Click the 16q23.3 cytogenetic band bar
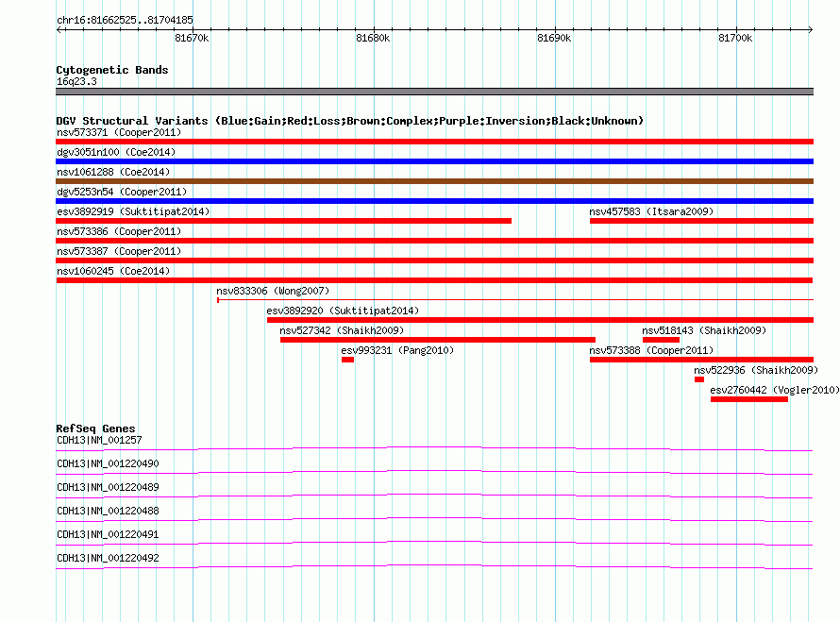 click(x=434, y=92)
